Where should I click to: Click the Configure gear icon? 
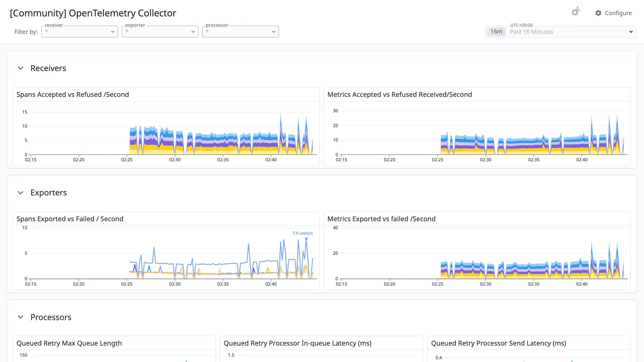(x=598, y=13)
